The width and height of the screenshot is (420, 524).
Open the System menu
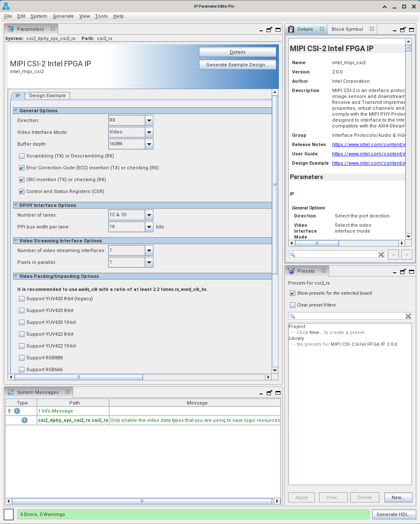39,16
